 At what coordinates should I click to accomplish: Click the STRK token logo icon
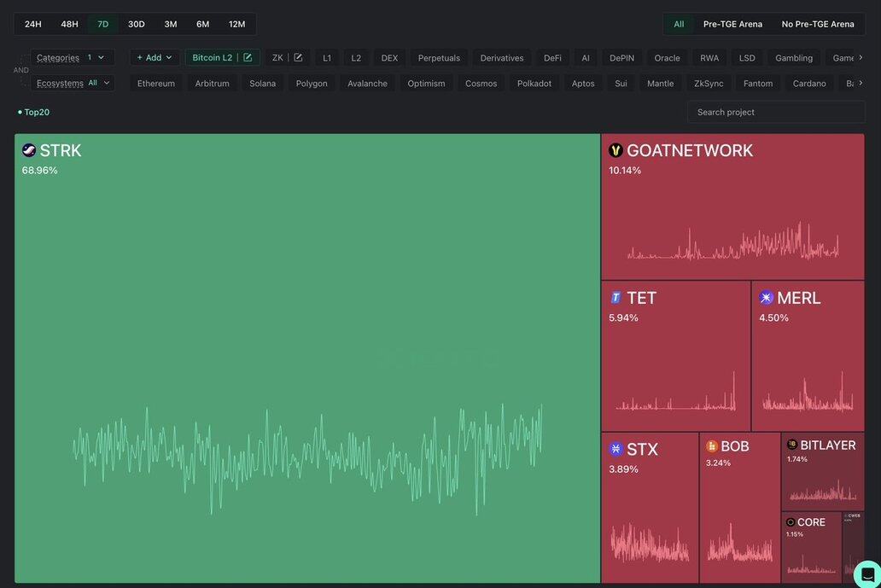(x=29, y=151)
